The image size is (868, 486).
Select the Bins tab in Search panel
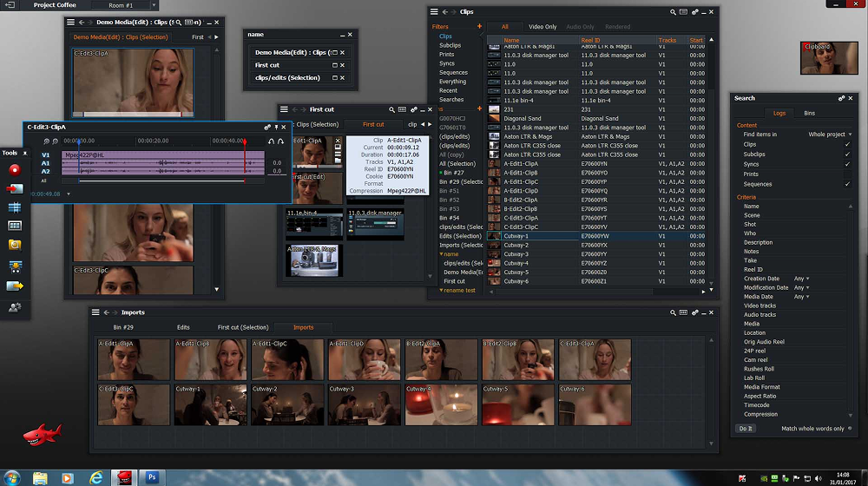809,114
